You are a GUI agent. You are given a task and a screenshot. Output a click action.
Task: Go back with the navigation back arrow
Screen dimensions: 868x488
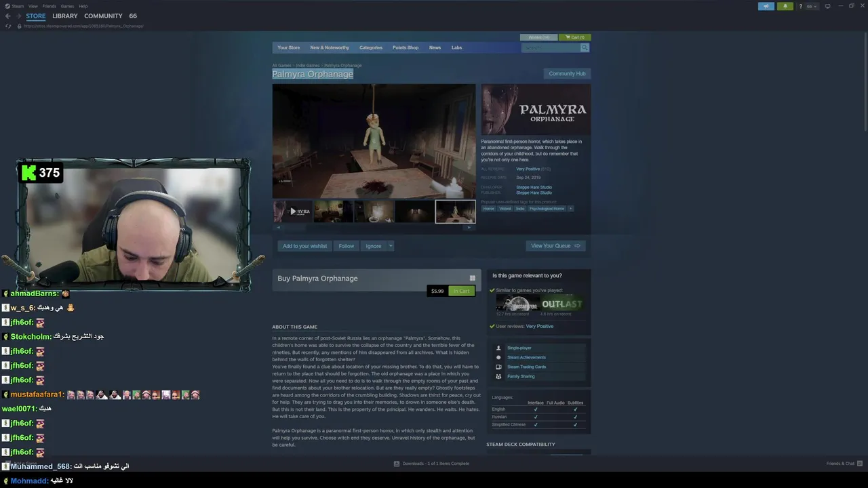[x=8, y=16]
